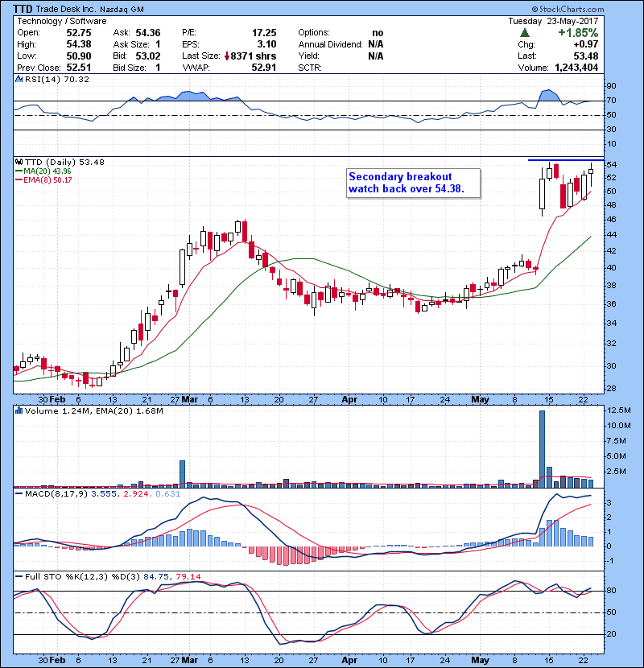Click the Low value 50.90
The image size is (644, 668).
(78, 56)
